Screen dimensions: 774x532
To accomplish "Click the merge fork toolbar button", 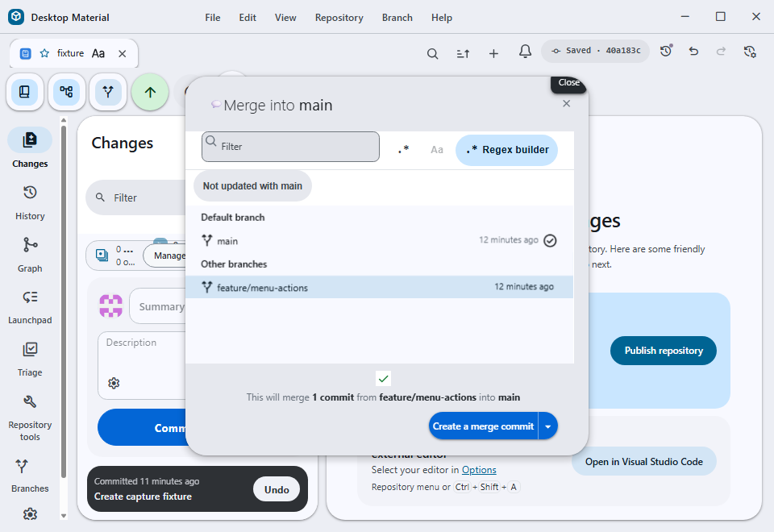I will (x=107, y=92).
